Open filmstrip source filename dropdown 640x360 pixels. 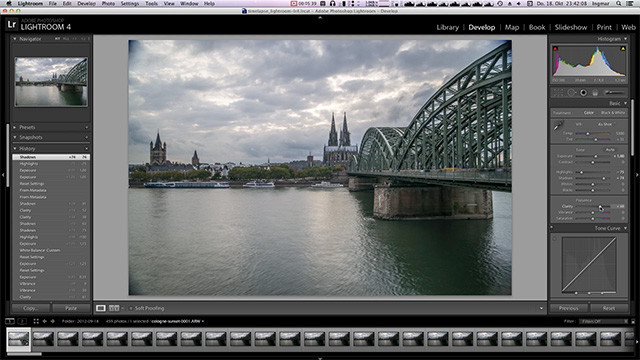[178, 322]
